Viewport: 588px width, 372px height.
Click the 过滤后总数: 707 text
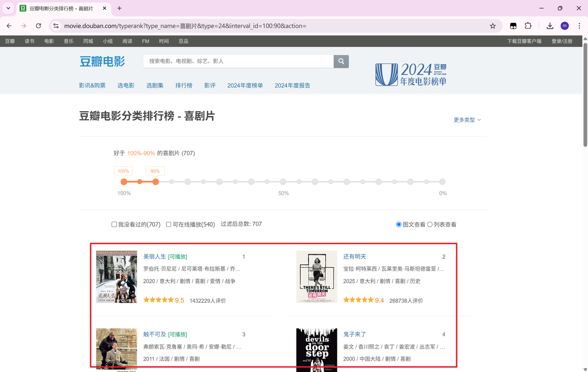click(241, 224)
